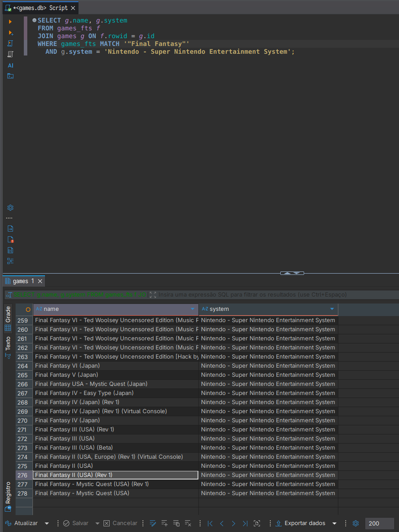399x532 pixels.
Task: Go to the previous row navigation icon
Action: click(222, 523)
